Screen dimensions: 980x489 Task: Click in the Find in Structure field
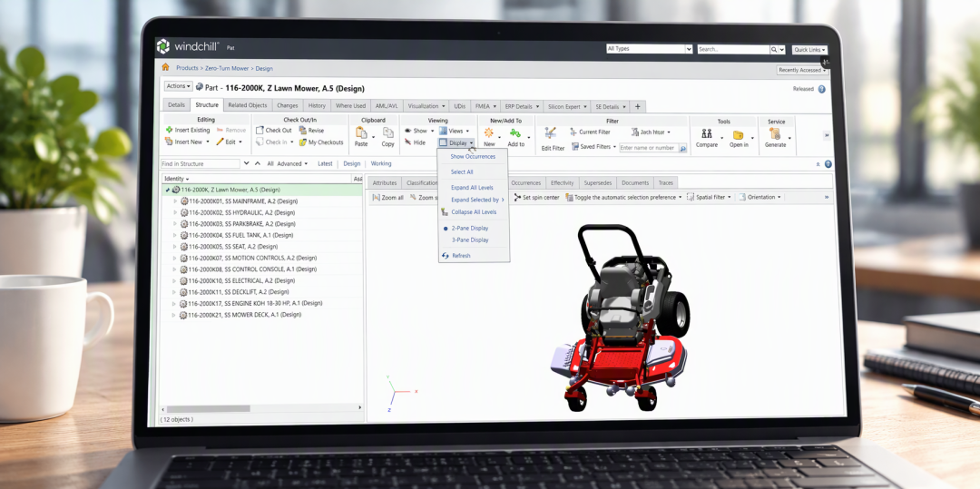200,163
